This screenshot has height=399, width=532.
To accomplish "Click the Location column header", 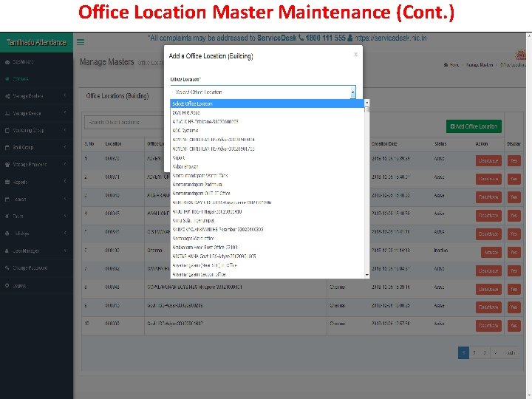I will click(113, 143).
